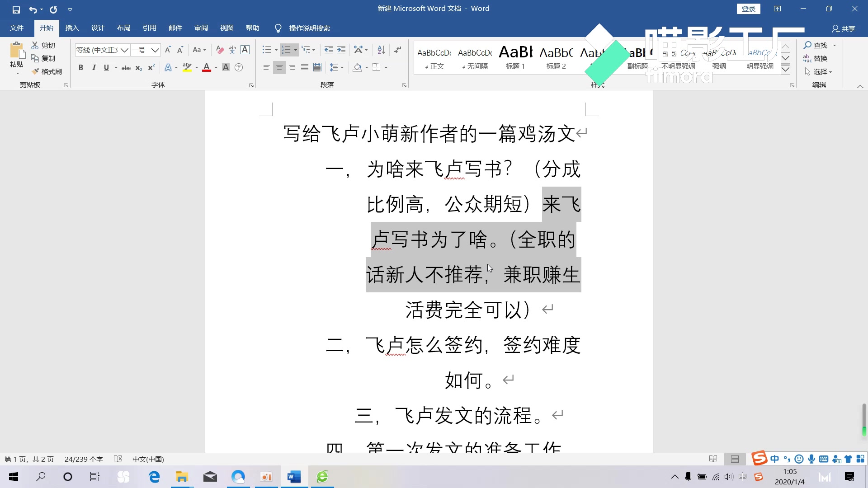
Task: Toggle superscript formatting icon
Action: click(x=151, y=67)
